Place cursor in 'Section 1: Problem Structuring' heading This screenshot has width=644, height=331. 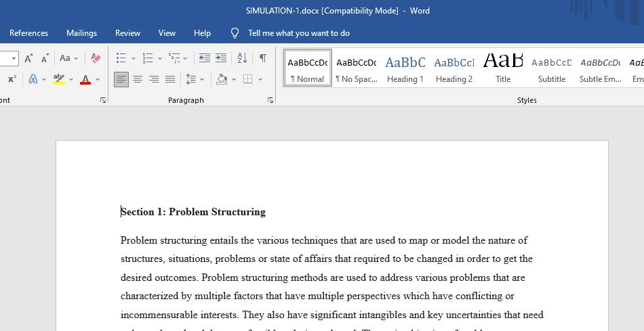pyautogui.click(x=193, y=212)
